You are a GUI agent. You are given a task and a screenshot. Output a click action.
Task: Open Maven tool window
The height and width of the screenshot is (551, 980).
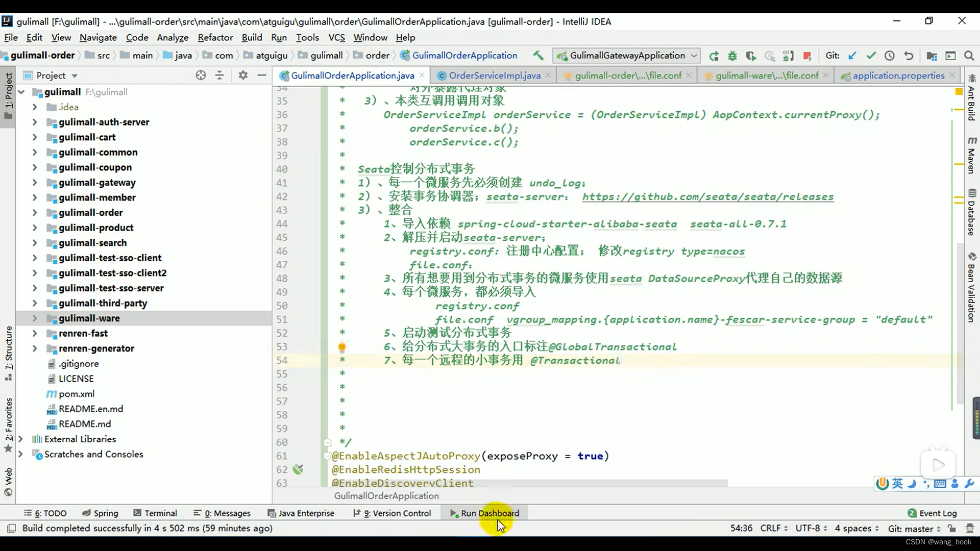971,156
